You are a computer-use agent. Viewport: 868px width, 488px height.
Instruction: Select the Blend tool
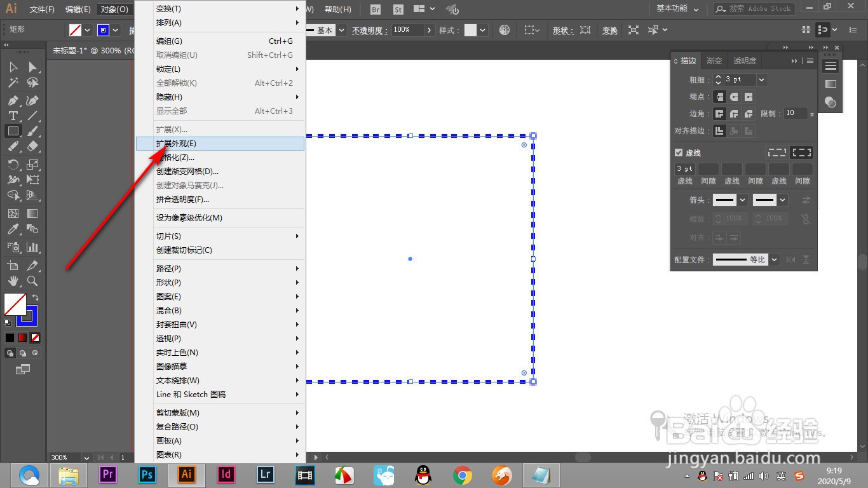(32, 229)
